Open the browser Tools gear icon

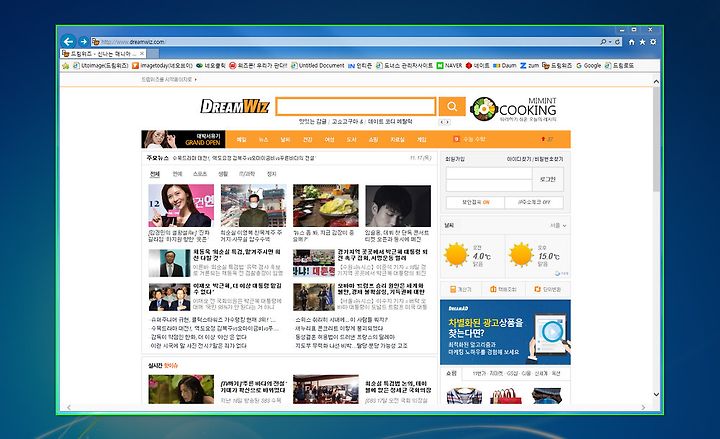tap(653, 42)
